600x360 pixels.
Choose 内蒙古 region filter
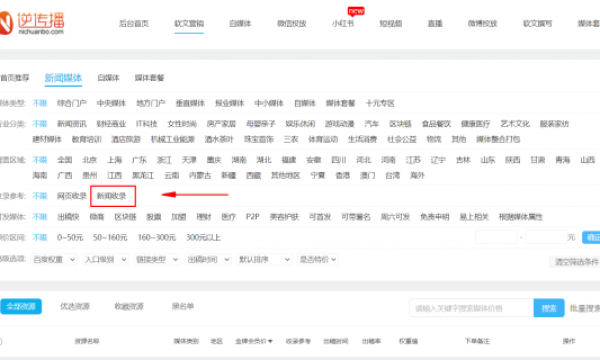200,175
